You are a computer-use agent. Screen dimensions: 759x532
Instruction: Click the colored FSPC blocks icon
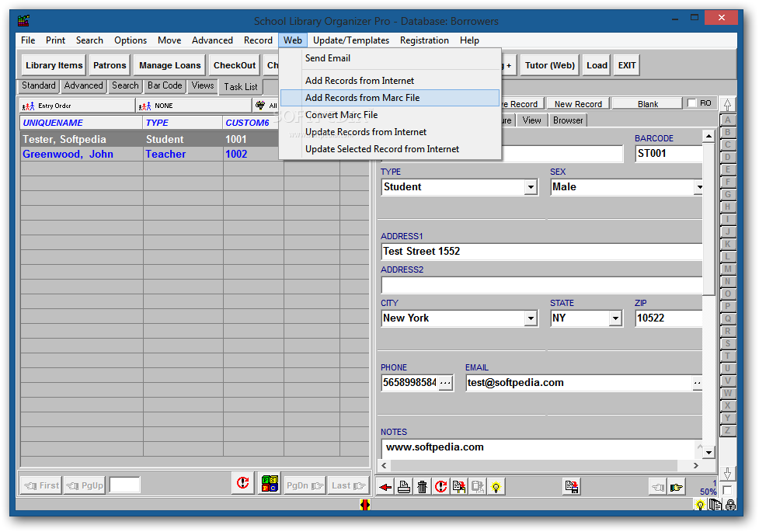point(270,484)
